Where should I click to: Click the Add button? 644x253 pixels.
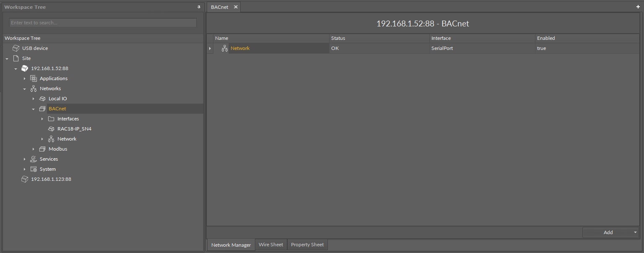pyautogui.click(x=608, y=232)
